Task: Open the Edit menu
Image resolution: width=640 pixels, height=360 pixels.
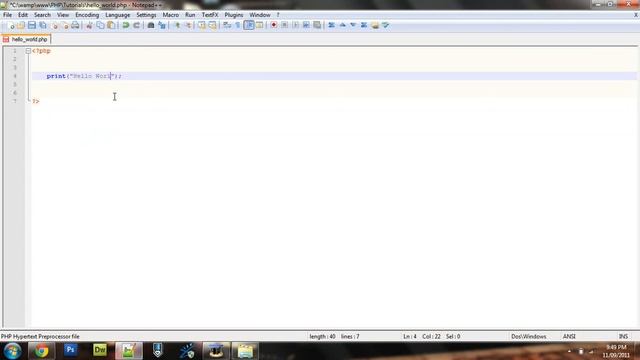Action: [23, 15]
